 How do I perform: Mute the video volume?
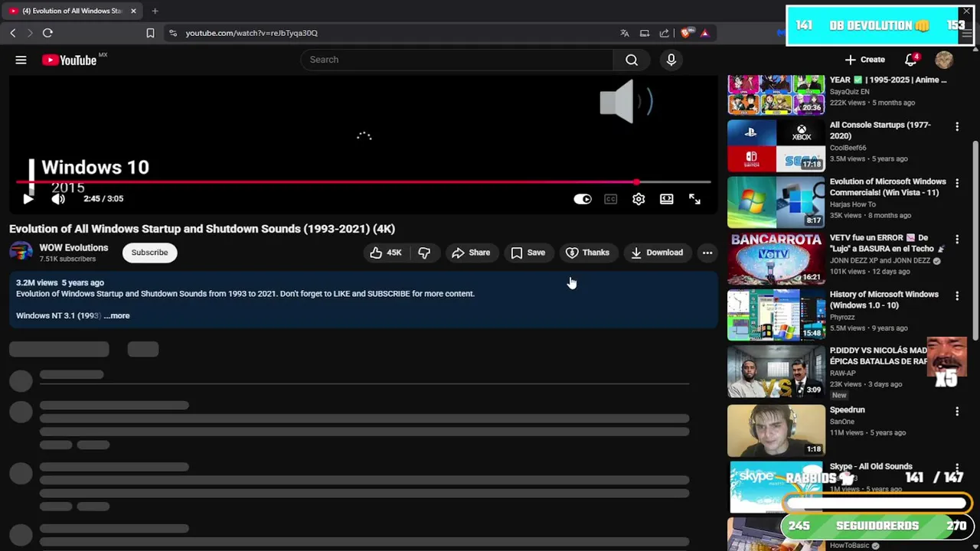pyautogui.click(x=58, y=199)
